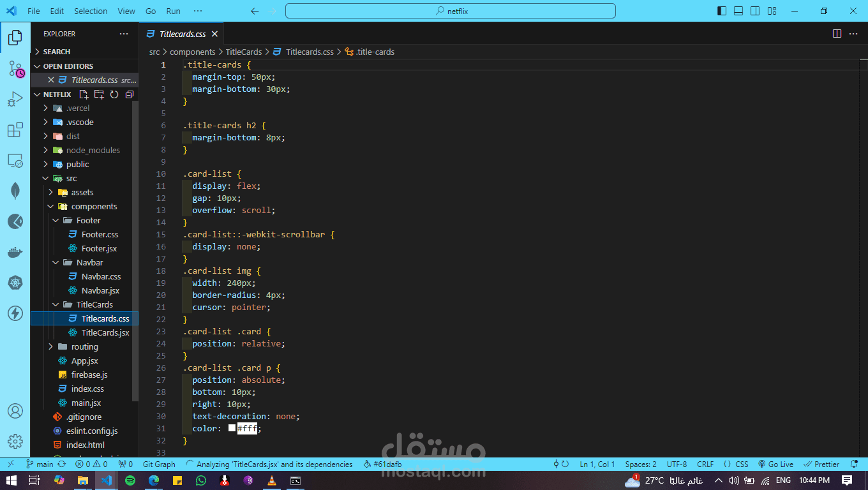Open the Source Control view
This screenshot has width=868, height=490.
point(15,69)
